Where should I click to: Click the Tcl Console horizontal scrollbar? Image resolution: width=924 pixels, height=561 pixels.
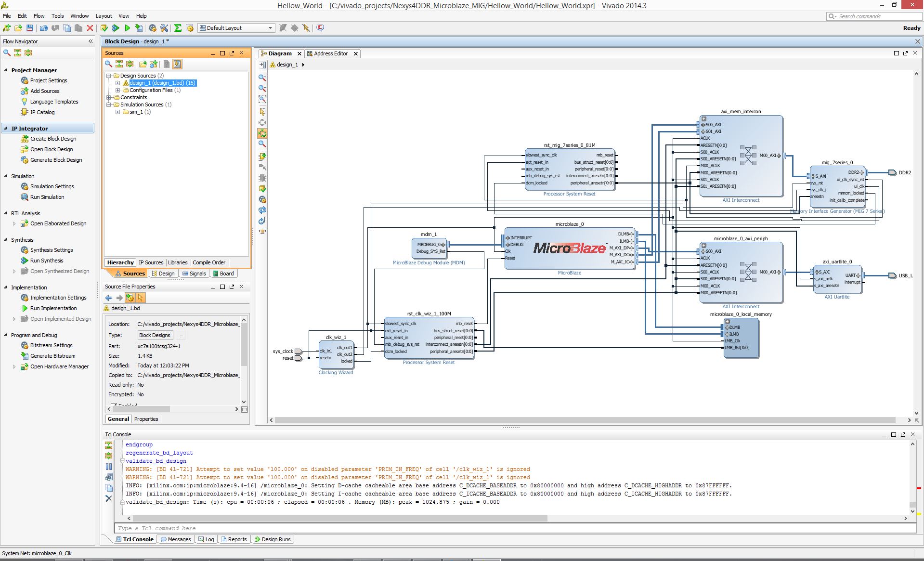pyautogui.click(x=340, y=519)
